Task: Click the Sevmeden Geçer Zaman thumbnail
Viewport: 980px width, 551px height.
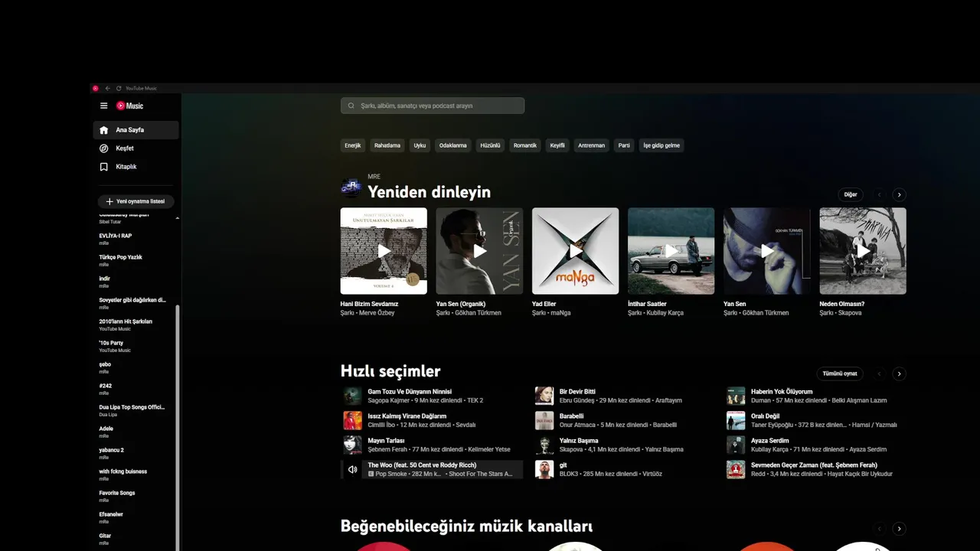Action: 736,469
